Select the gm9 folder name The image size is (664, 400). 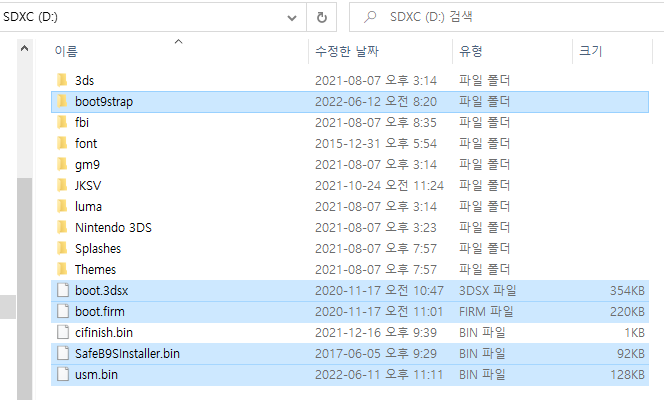[x=87, y=164]
